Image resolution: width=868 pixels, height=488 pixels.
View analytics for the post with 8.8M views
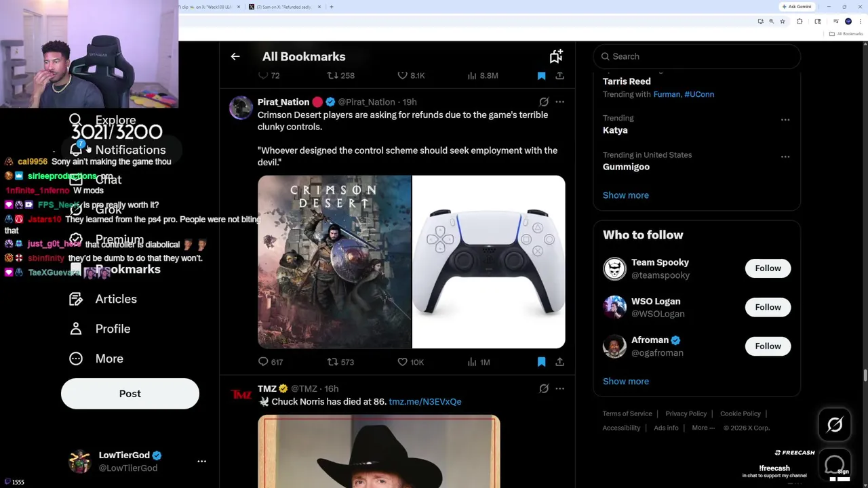click(x=483, y=75)
